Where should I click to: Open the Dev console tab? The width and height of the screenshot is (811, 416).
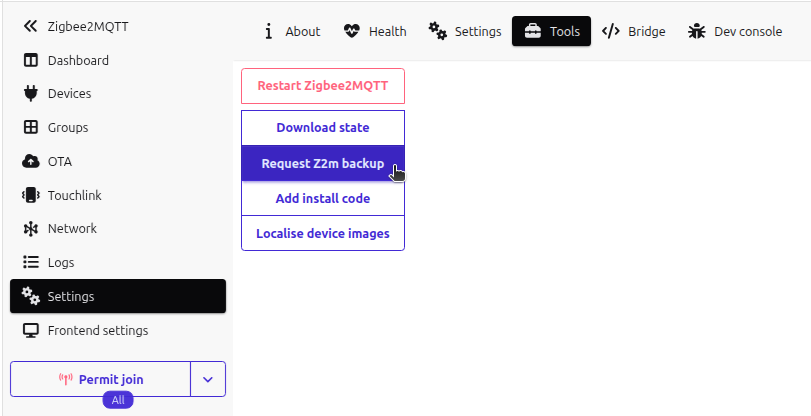[x=735, y=32]
